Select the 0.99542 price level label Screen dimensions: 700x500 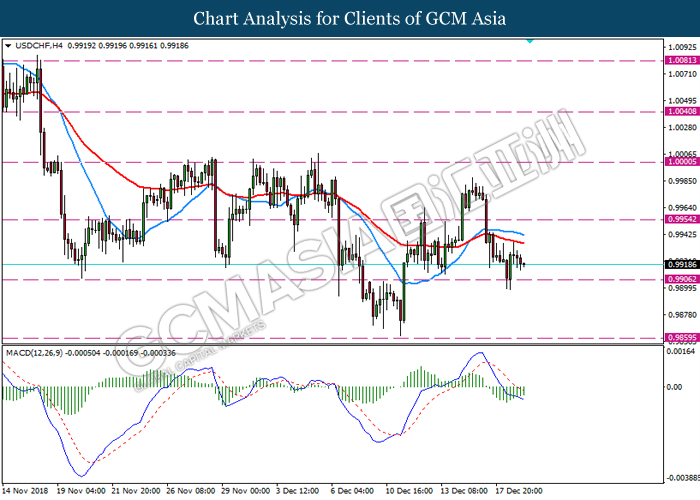coord(682,219)
